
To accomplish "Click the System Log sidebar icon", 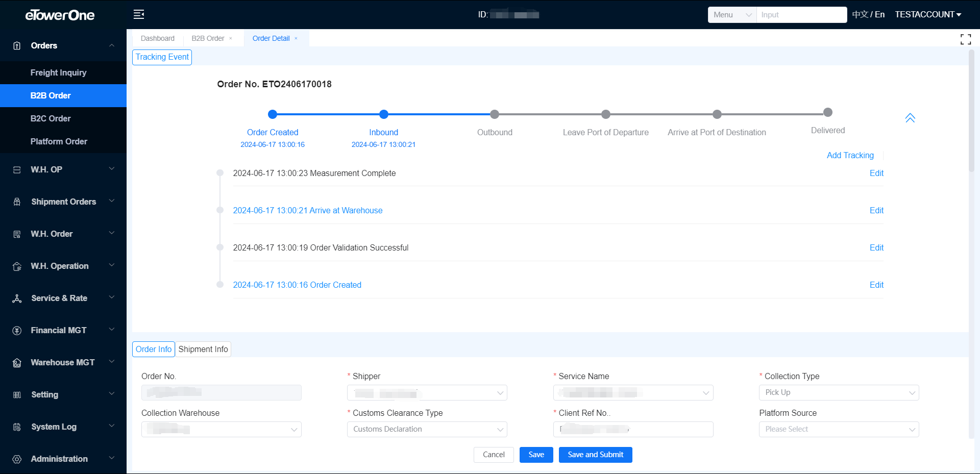I will tap(17, 427).
